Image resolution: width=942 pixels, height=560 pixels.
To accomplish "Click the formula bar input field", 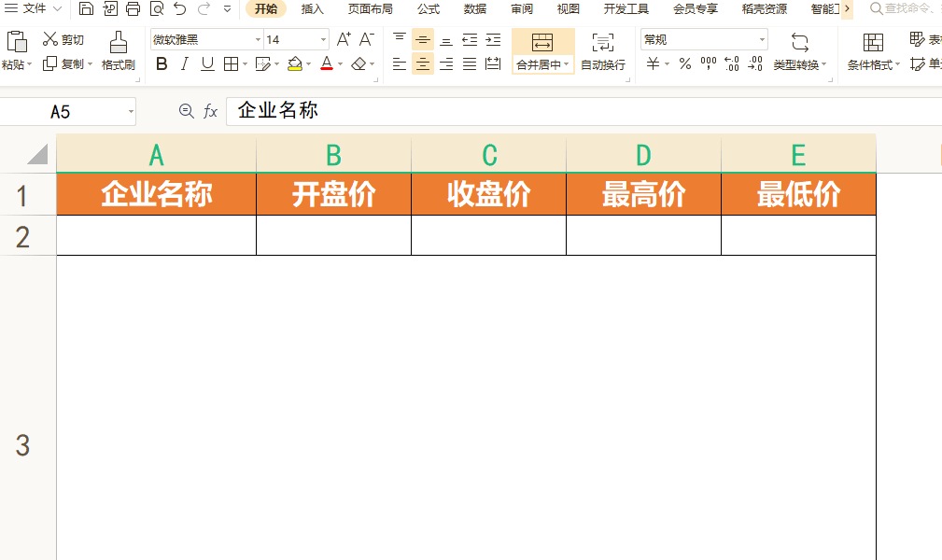I will pos(583,111).
